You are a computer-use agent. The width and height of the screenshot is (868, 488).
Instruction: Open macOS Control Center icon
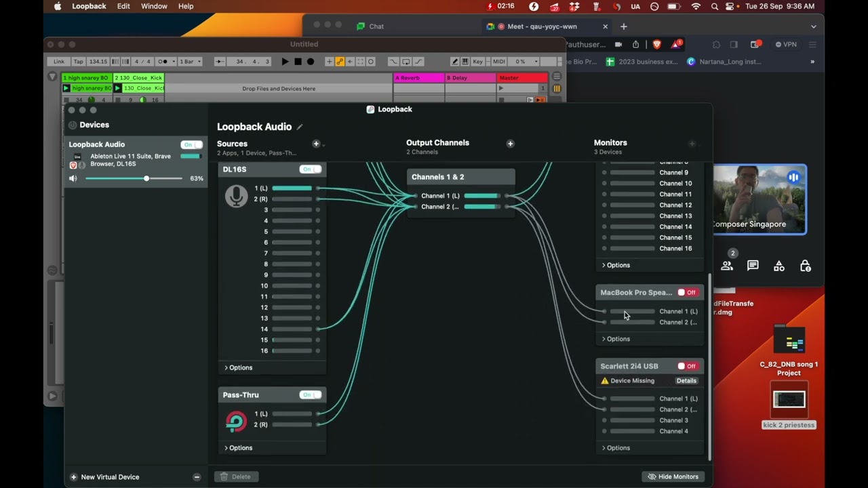click(730, 6)
